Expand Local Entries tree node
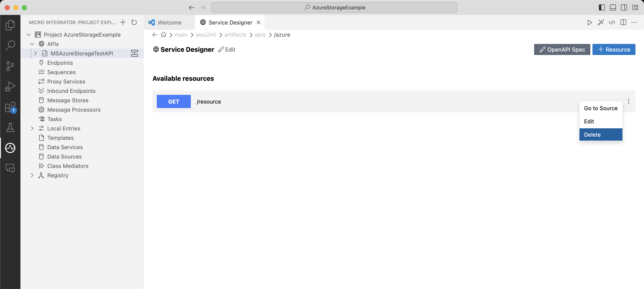 [x=32, y=128]
